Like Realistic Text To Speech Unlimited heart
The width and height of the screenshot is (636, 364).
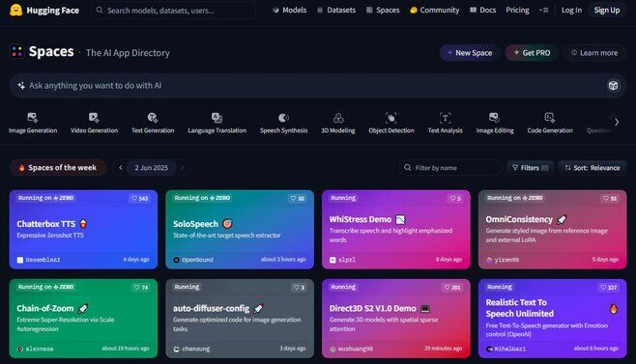pos(603,288)
